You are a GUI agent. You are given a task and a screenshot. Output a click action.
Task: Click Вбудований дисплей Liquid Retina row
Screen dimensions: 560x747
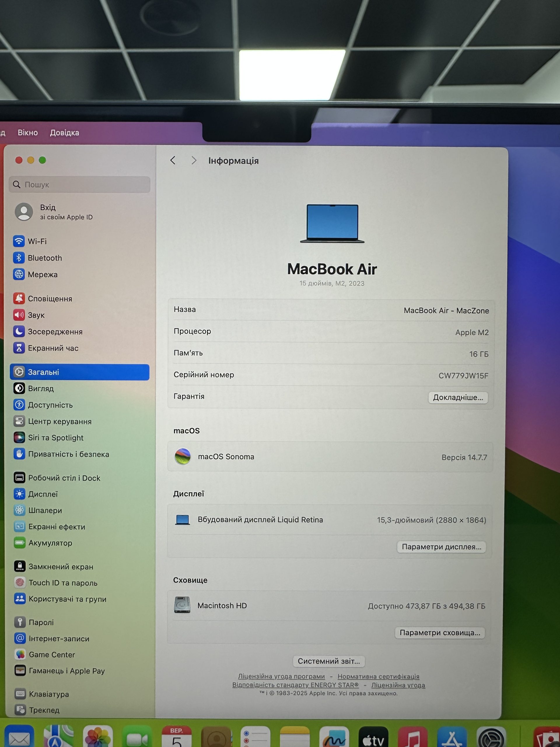tap(330, 519)
